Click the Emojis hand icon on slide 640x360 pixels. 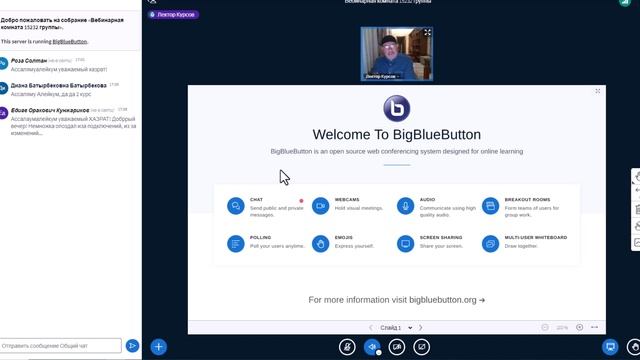coord(320,244)
